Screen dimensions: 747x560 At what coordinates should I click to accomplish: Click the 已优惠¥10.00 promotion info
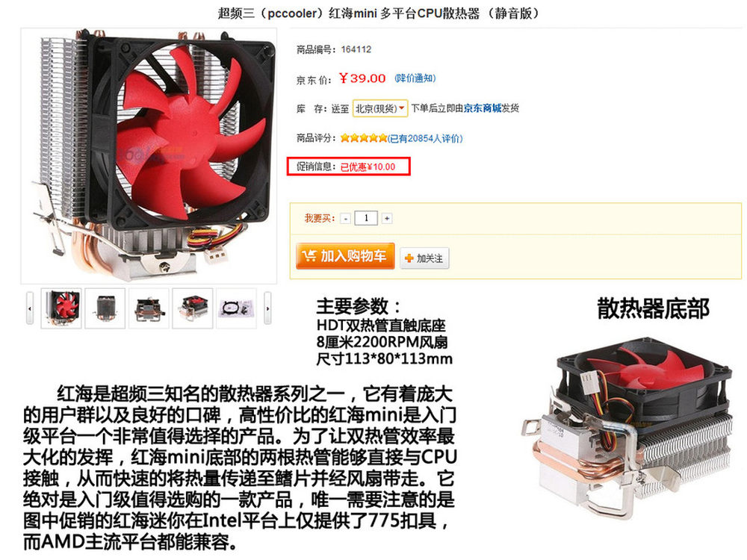coord(368,167)
